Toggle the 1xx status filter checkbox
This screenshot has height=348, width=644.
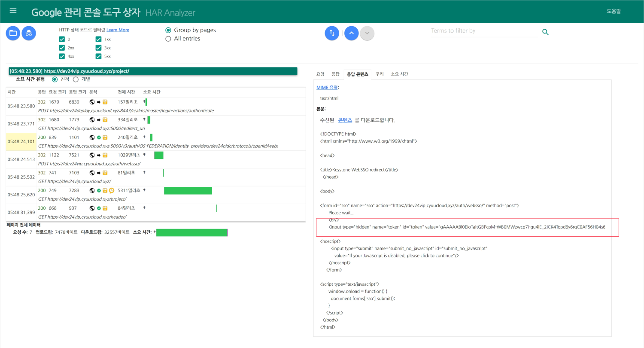(x=99, y=39)
